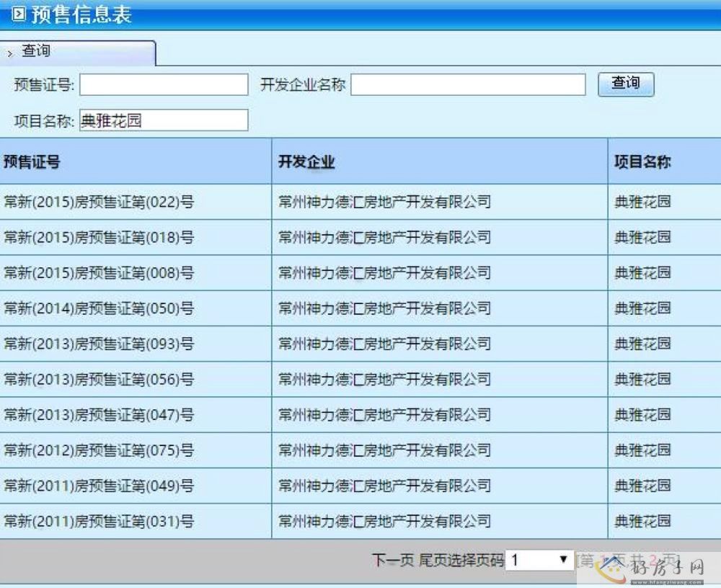The width and height of the screenshot is (721, 588).
Task: Click the 项目名称 field containing 典雅花园
Action: (164, 120)
